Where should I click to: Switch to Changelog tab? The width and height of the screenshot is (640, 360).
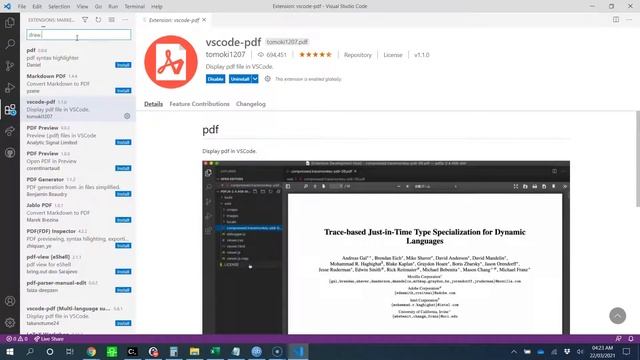click(x=251, y=104)
